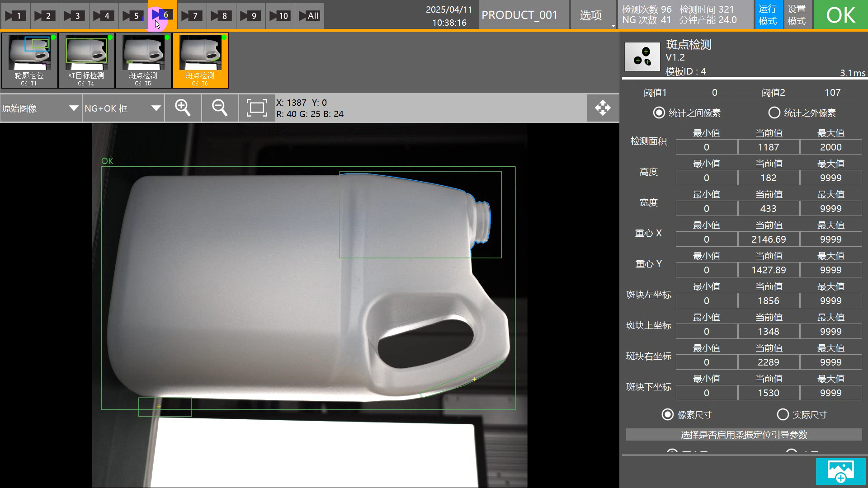The image size is (868, 488).
Task: Switch to 运行模式 tab
Action: (768, 15)
